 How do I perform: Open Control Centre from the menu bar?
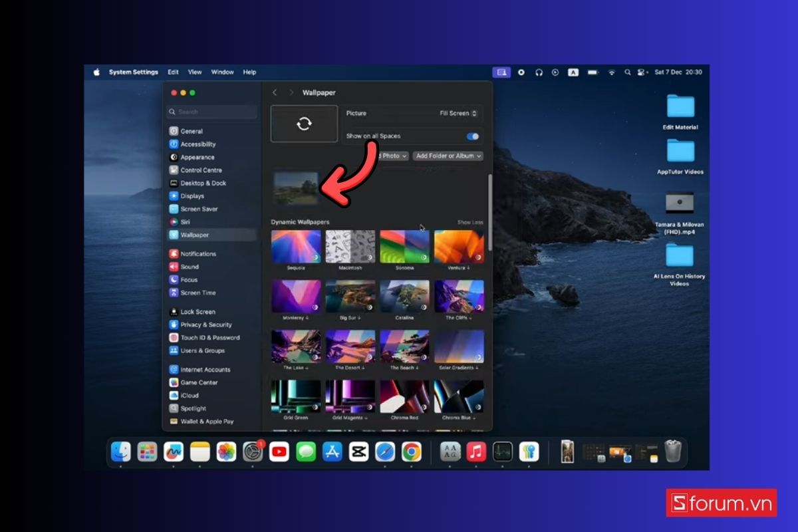(x=642, y=72)
